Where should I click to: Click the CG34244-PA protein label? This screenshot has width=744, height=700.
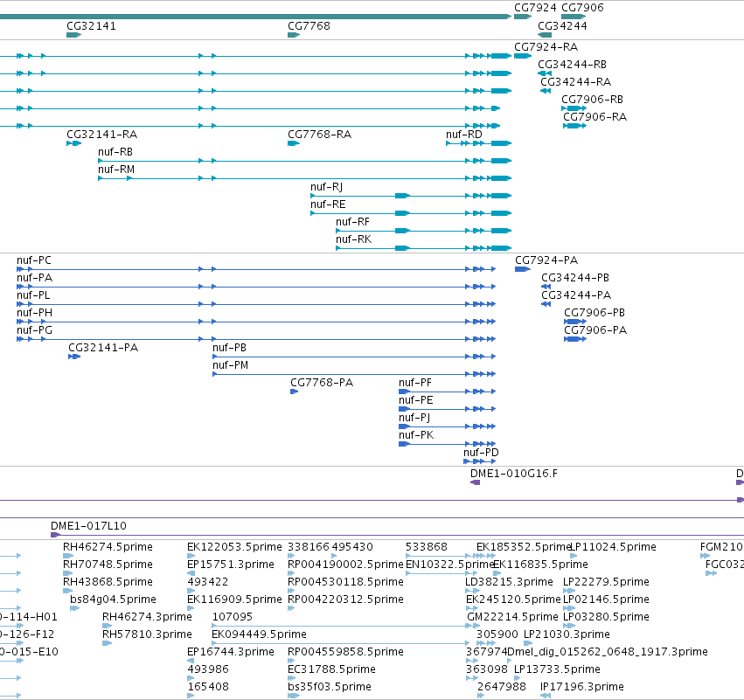[x=576, y=295]
